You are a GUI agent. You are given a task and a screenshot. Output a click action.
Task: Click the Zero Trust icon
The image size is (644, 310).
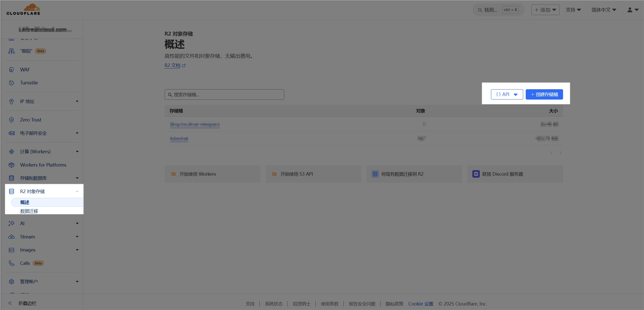[x=11, y=120]
